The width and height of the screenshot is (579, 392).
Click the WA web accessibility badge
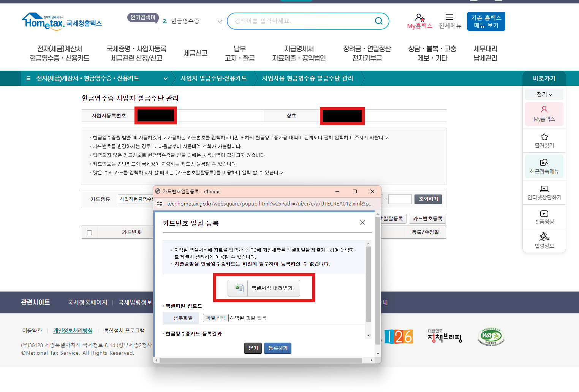coord(491,337)
